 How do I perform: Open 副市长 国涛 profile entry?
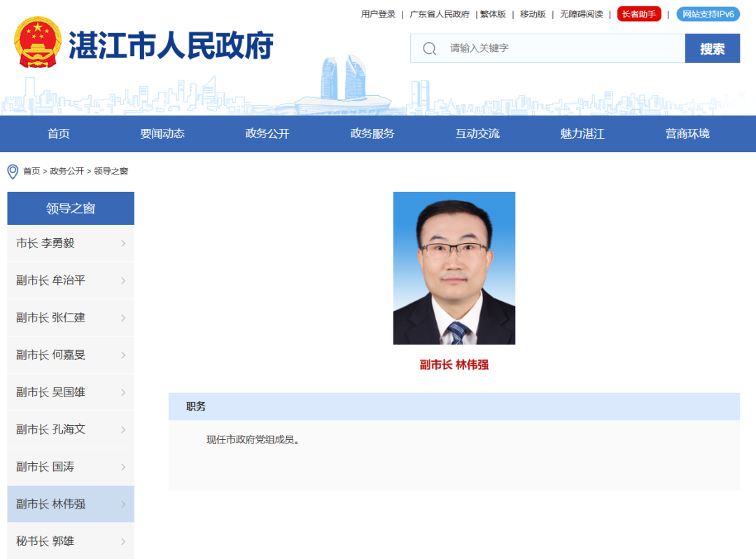pyautogui.click(x=45, y=467)
